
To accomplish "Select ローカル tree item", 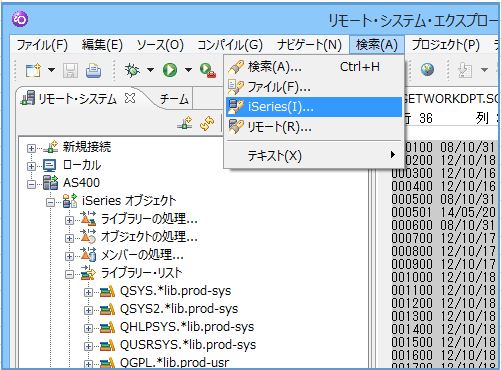I will (x=82, y=165).
